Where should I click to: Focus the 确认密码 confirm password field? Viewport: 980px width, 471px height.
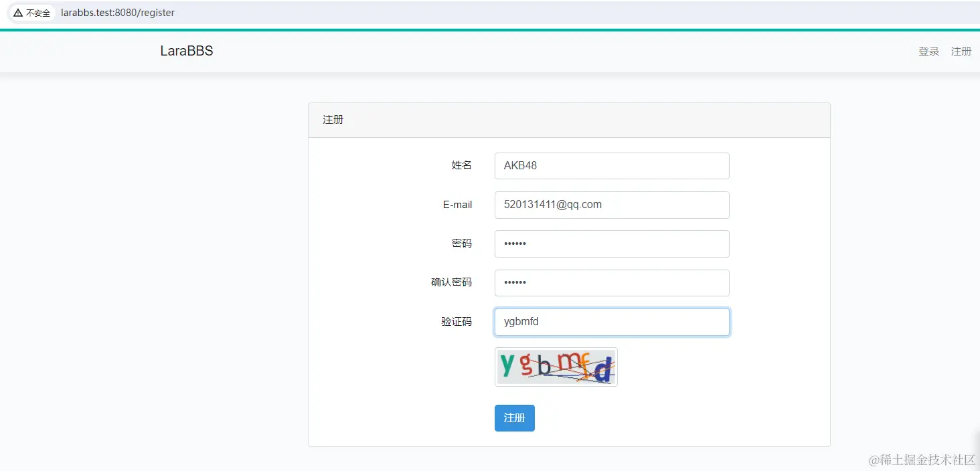(x=612, y=283)
